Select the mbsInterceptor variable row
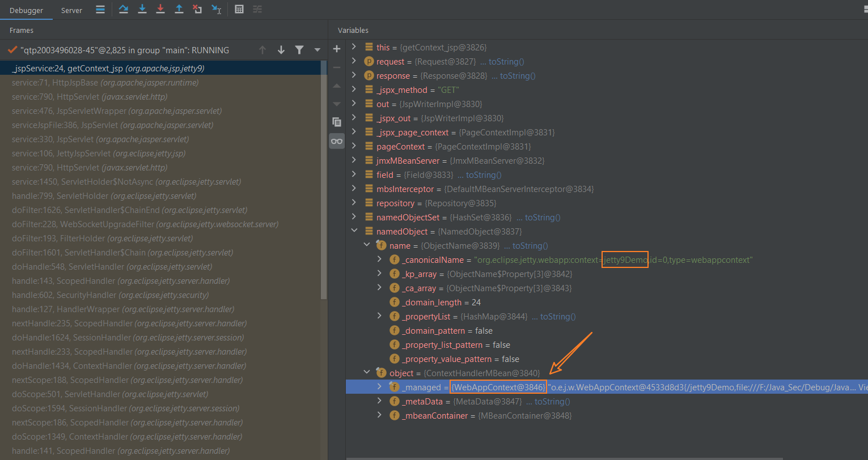This screenshot has width=868, height=460. (x=607, y=189)
